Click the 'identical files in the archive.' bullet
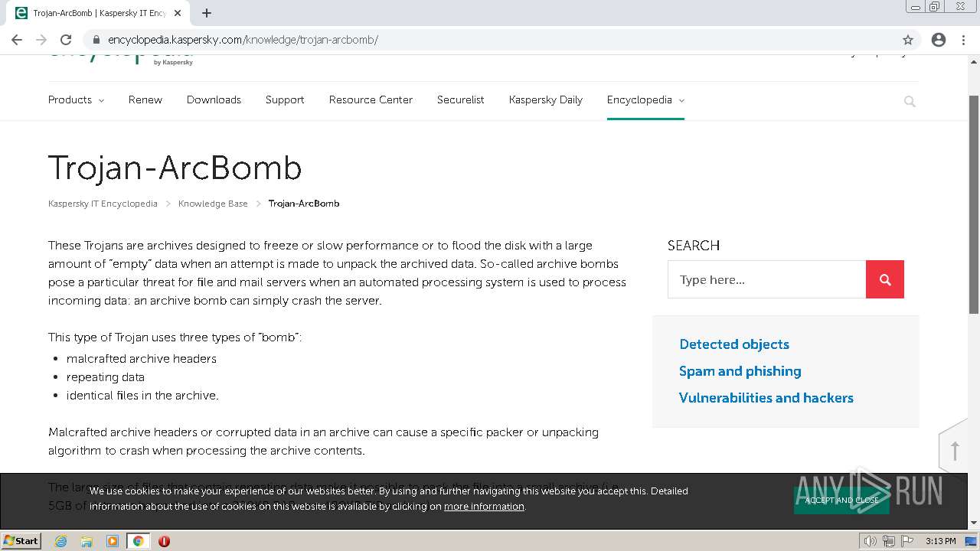The width and height of the screenshot is (980, 551). click(142, 396)
